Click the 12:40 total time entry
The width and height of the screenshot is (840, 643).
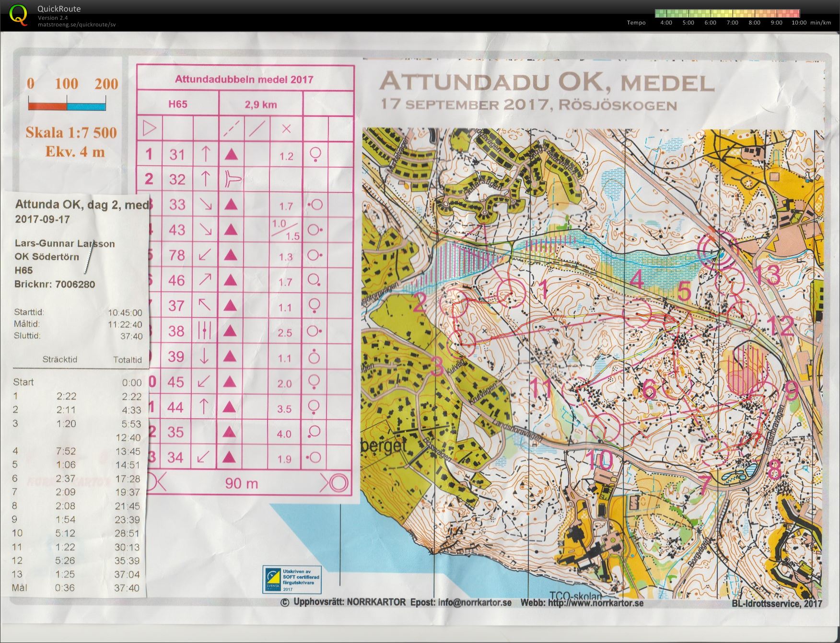click(x=128, y=437)
